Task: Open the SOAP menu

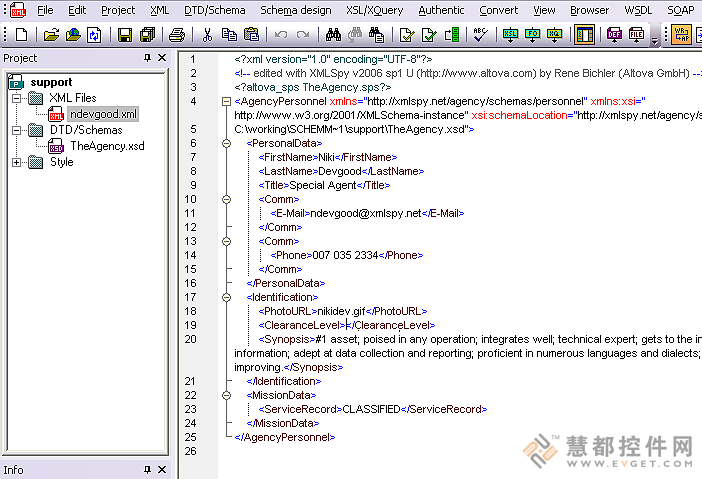Action: pos(681,10)
